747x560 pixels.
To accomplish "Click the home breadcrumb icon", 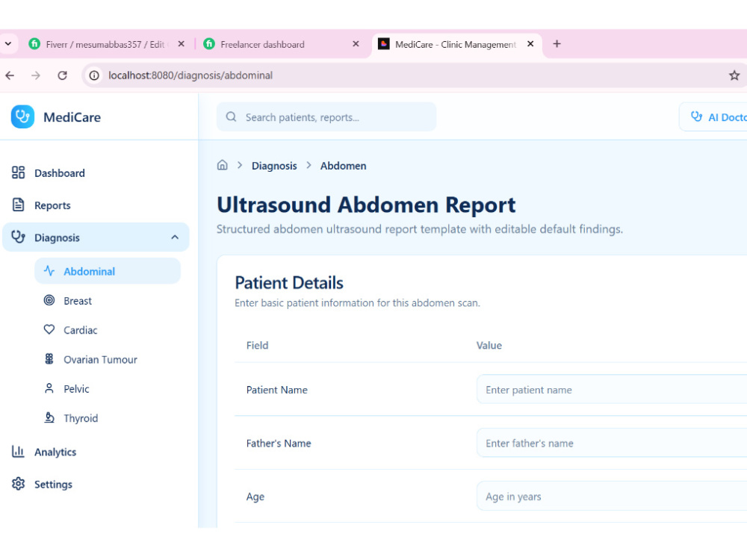I will pyautogui.click(x=223, y=165).
